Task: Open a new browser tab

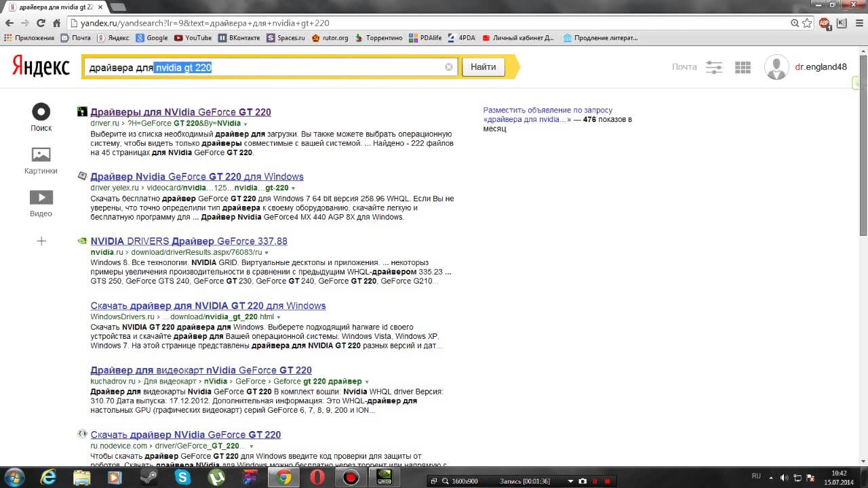Action: (117, 7)
